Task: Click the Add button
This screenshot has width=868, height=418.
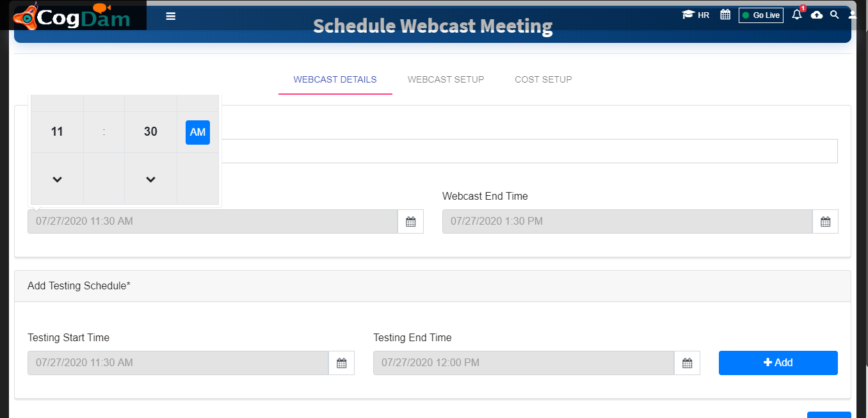Action: pos(778,363)
